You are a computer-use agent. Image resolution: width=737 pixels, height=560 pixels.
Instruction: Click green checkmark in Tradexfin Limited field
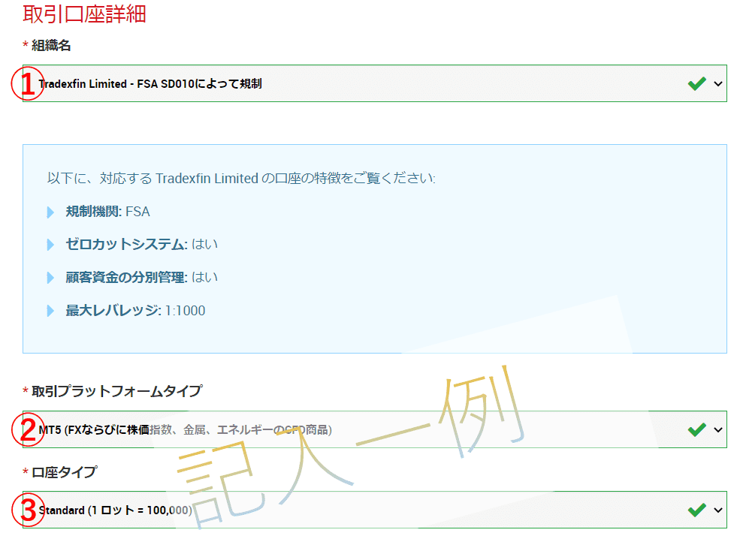[697, 83]
